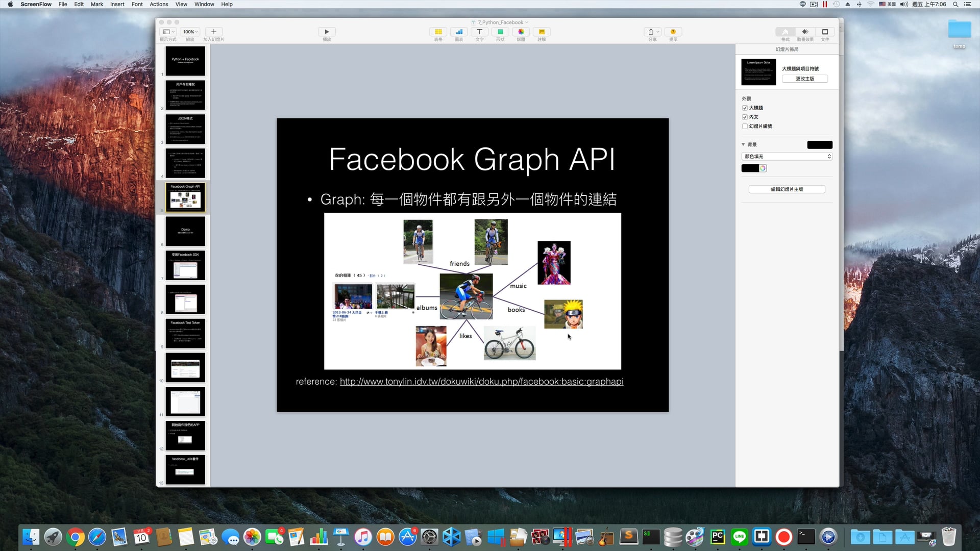The image size is (980, 551).
Task: Click the 編輯幻燈片主版 edit master button
Action: (787, 189)
